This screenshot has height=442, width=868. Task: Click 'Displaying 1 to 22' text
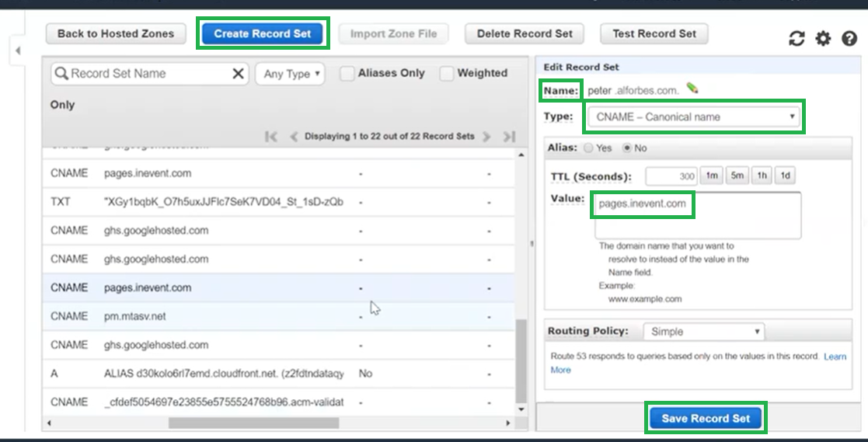tap(389, 136)
